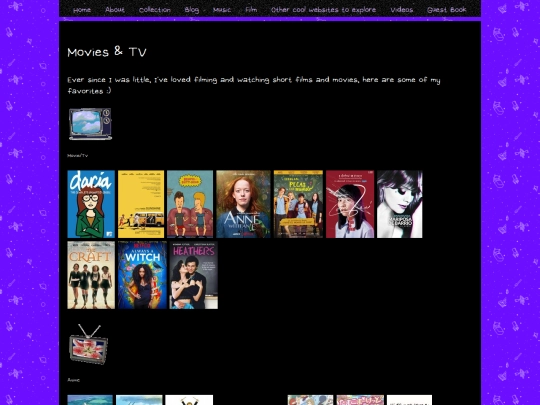Visit the Blog section

click(191, 10)
